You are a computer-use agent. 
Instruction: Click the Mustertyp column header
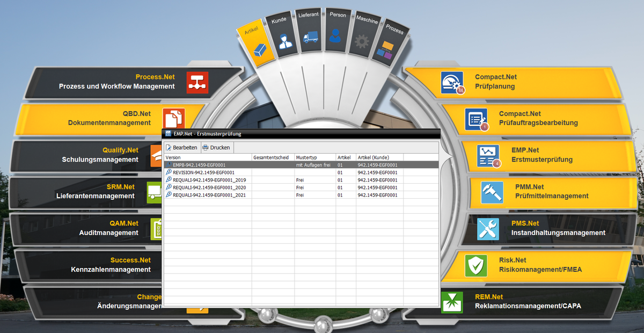[314, 157]
